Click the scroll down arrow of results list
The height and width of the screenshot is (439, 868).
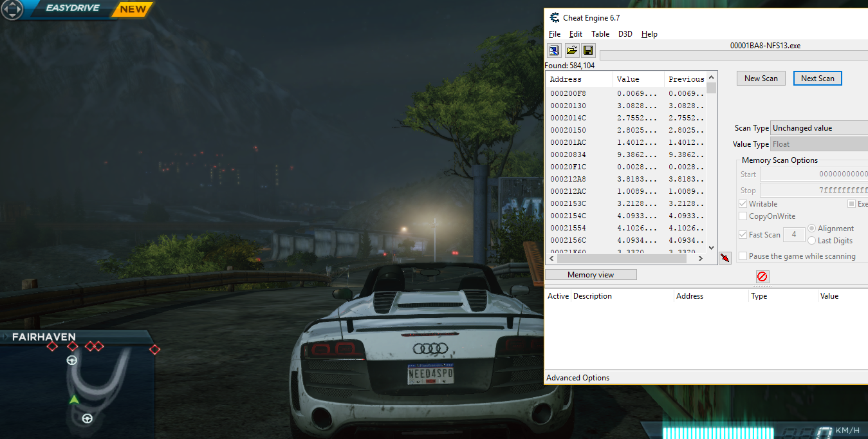[x=711, y=248]
